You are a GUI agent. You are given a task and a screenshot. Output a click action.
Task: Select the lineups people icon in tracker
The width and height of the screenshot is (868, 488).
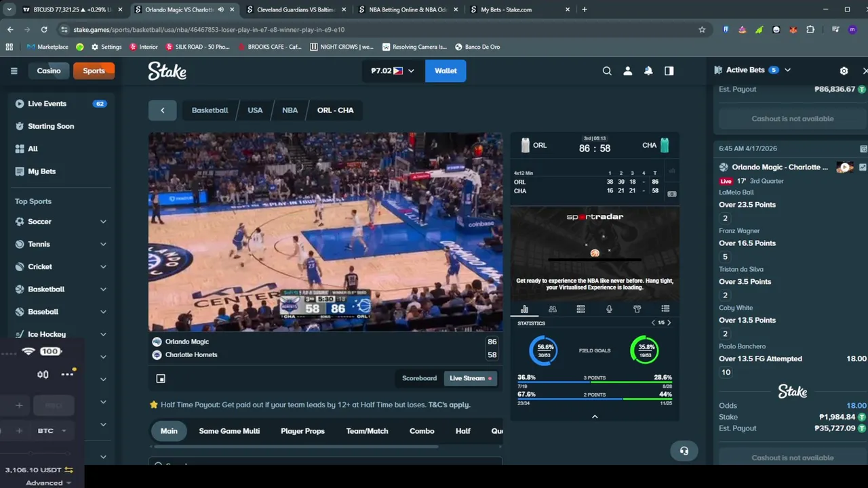coord(553,309)
